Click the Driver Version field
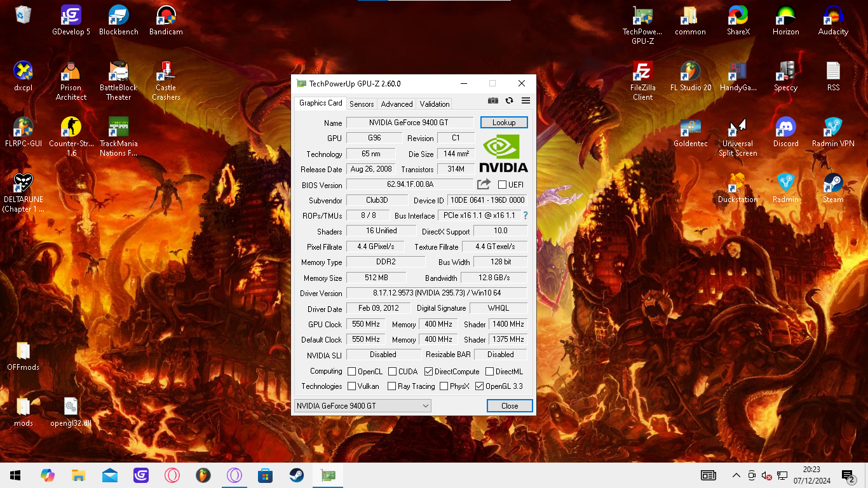Viewport: 868px width, 488px height. tap(437, 293)
